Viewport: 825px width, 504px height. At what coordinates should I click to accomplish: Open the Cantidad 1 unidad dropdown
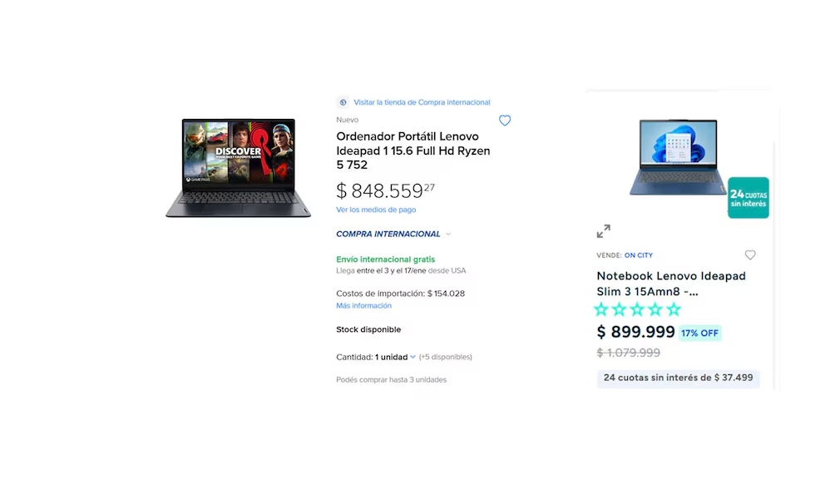click(x=395, y=357)
